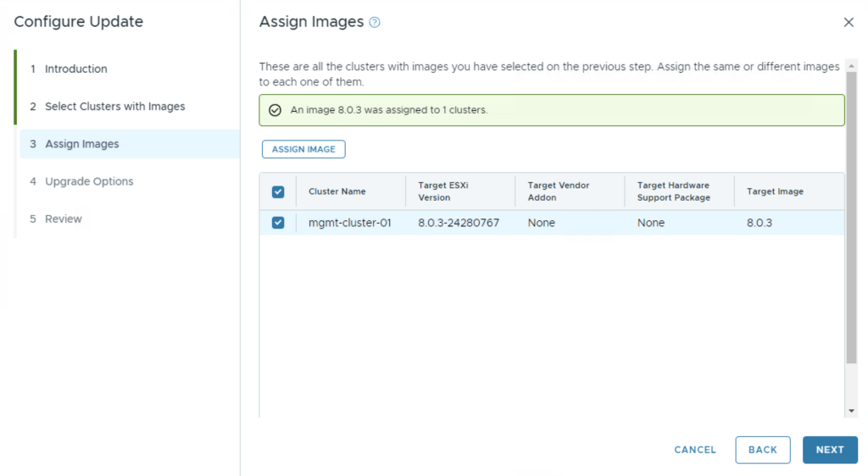The image size is (868, 476).
Task: Open Select Clusters with Images step
Action: [114, 107]
